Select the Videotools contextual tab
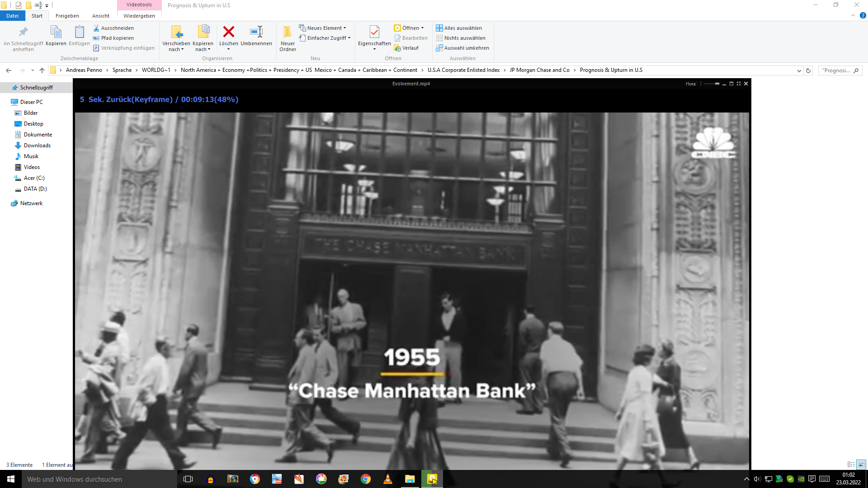 139,5
